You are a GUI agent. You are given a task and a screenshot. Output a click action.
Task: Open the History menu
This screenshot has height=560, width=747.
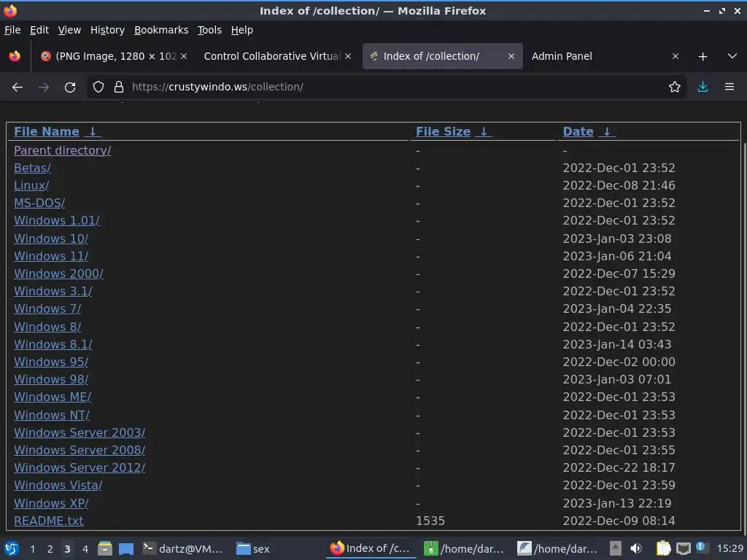[x=107, y=30]
